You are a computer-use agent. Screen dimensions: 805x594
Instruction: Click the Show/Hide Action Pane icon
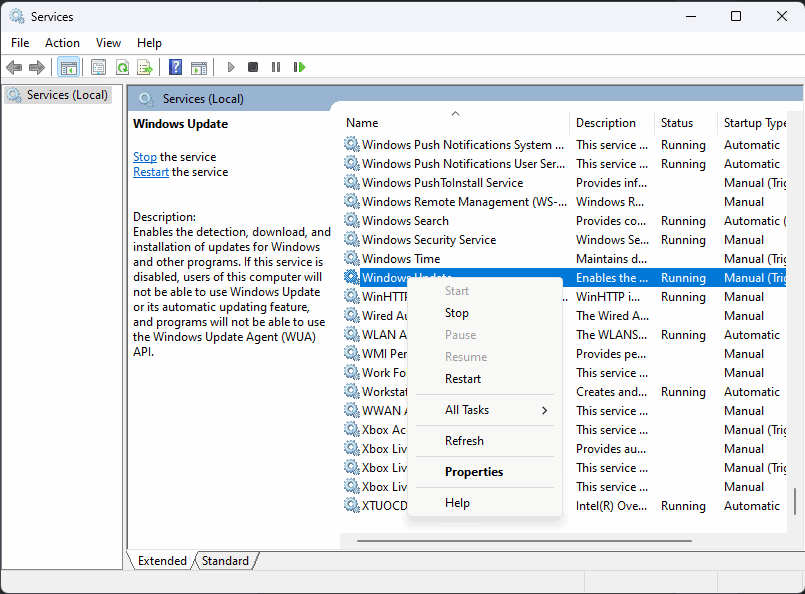(199, 67)
